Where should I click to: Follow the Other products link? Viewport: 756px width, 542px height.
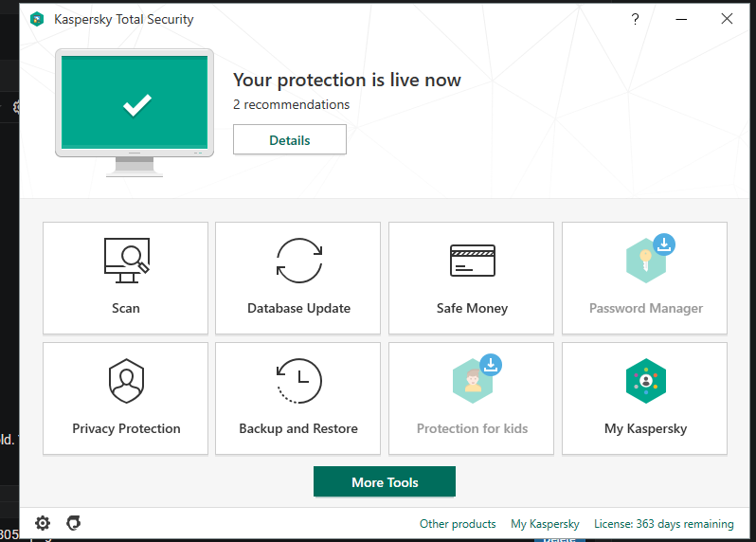click(458, 524)
